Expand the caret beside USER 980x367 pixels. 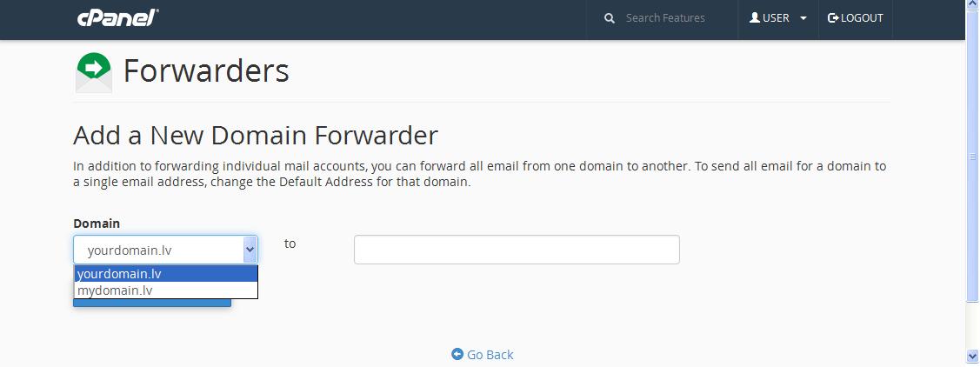point(803,18)
